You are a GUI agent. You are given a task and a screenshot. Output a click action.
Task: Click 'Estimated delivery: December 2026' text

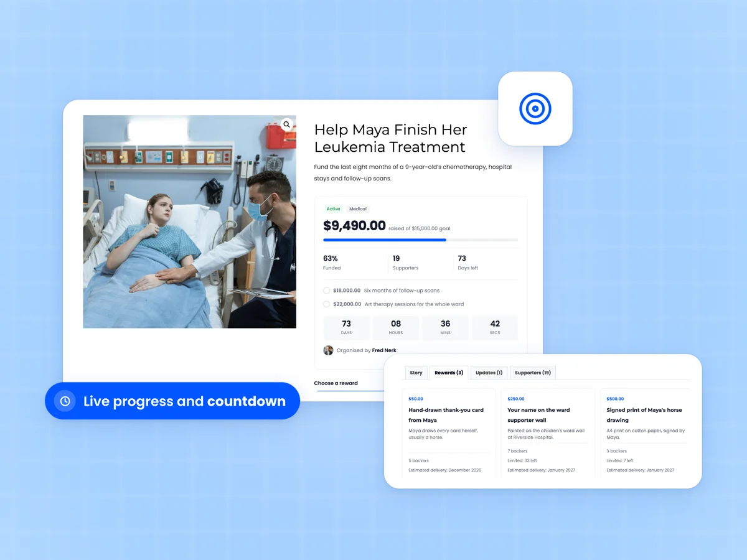[x=445, y=470]
